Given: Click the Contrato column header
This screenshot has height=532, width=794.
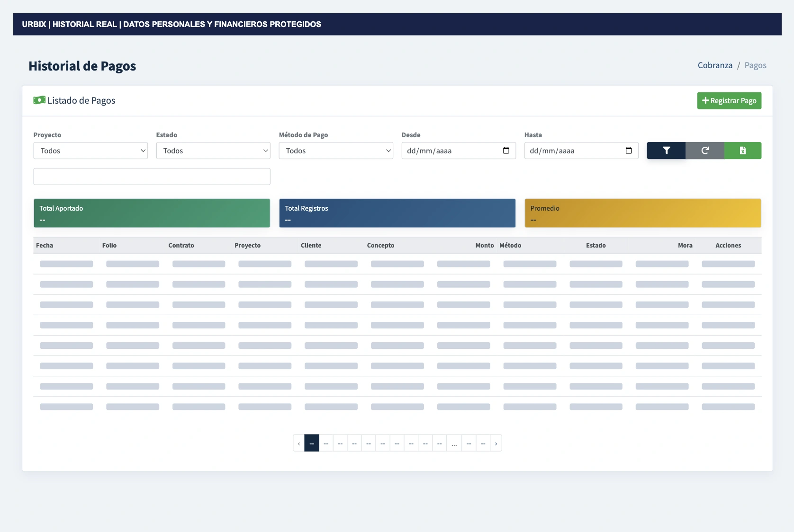Looking at the screenshot, I should 181,245.
